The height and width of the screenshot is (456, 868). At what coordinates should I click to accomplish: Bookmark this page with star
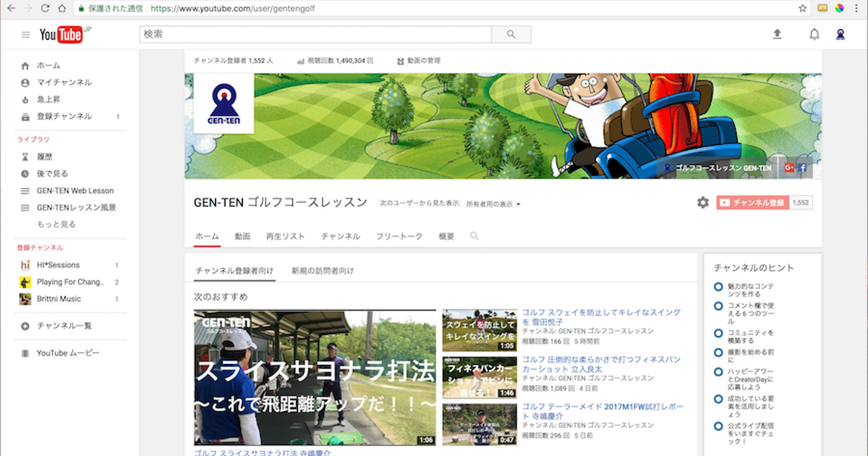(802, 9)
